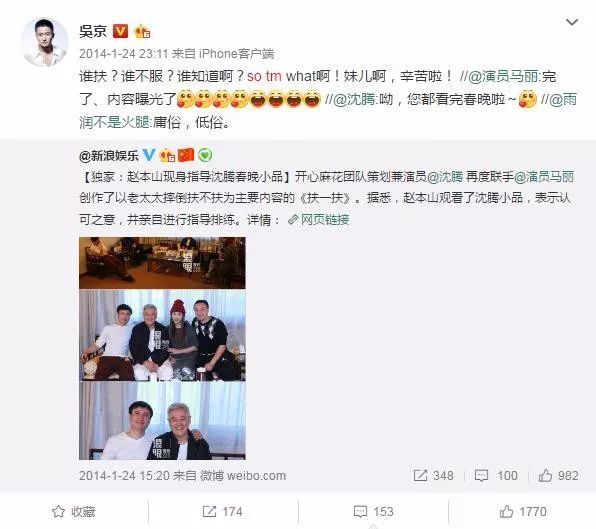Toggle 收藏 favorite star
596x529 pixels.
point(74,512)
